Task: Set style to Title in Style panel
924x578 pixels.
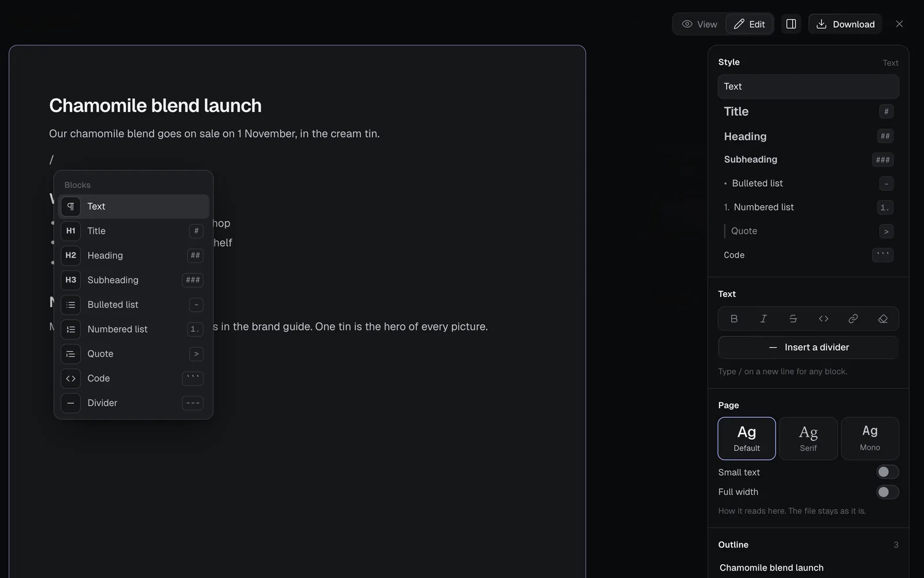Action: 808,112
